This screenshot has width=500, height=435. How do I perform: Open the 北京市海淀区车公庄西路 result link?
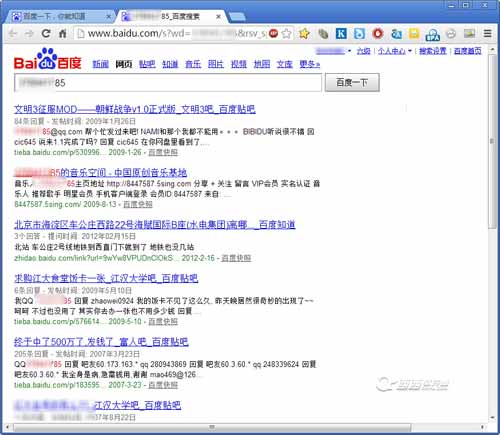click(155, 225)
